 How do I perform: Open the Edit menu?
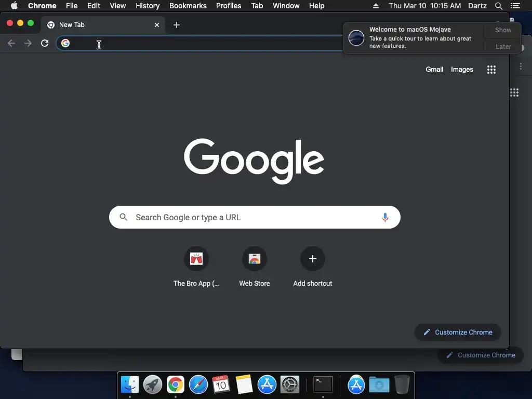click(x=94, y=6)
